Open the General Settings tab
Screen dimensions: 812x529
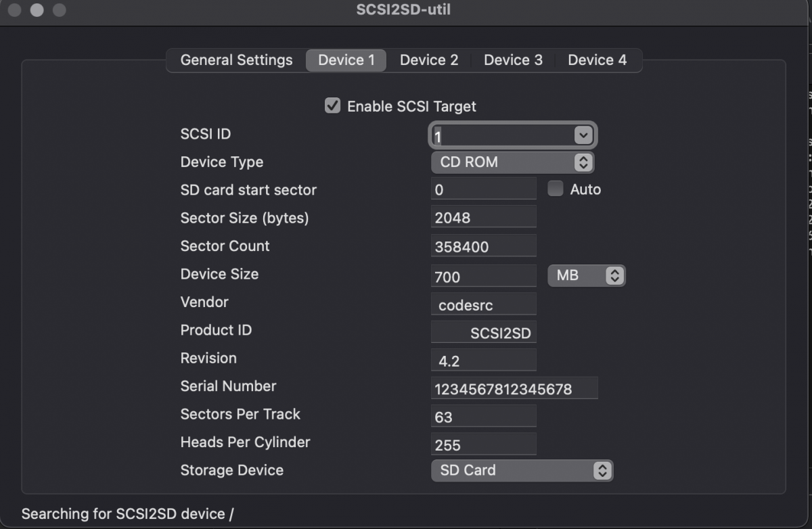coord(236,60)
